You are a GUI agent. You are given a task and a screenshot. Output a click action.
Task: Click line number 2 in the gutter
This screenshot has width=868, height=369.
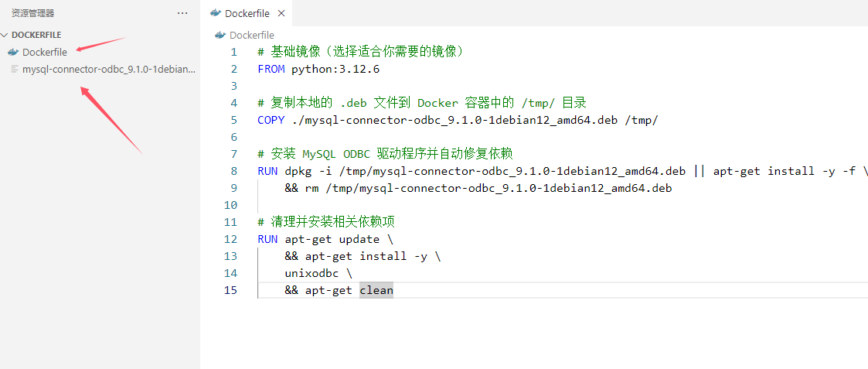pyautogui.click(x=233, y=70)
